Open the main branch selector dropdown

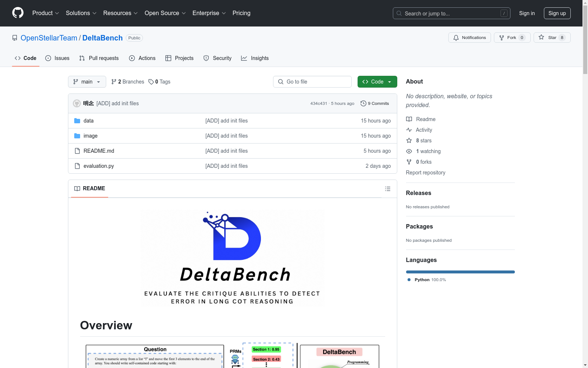pyautogui.click(x=87, y=82)
